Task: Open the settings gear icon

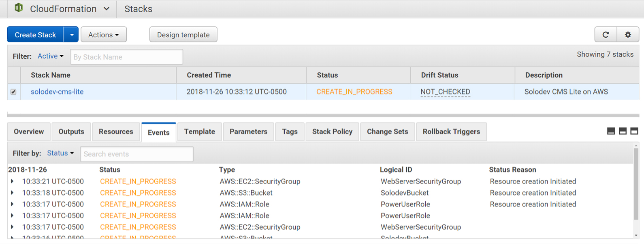Action: [628, 34]
